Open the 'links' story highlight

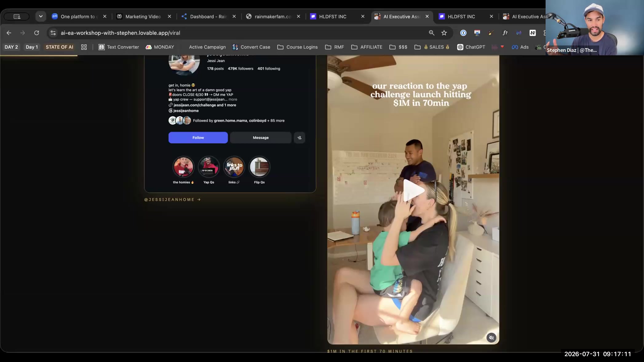tap(234, 167)
